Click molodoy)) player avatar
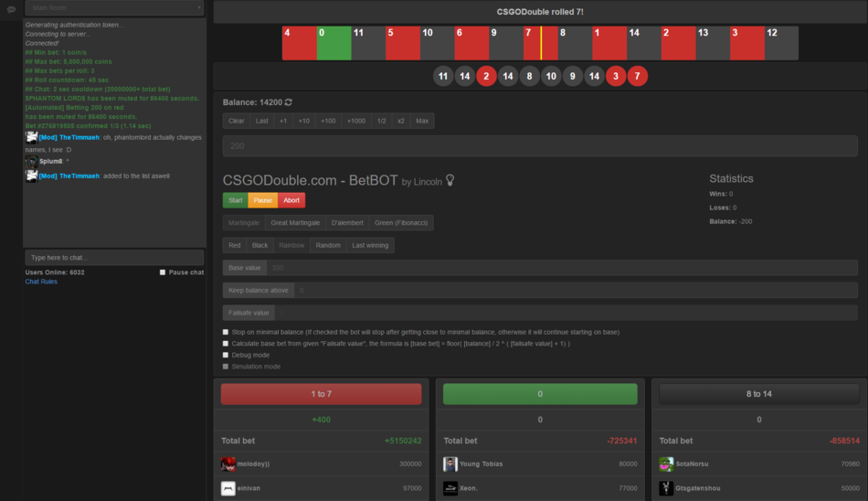 (228, 464)
